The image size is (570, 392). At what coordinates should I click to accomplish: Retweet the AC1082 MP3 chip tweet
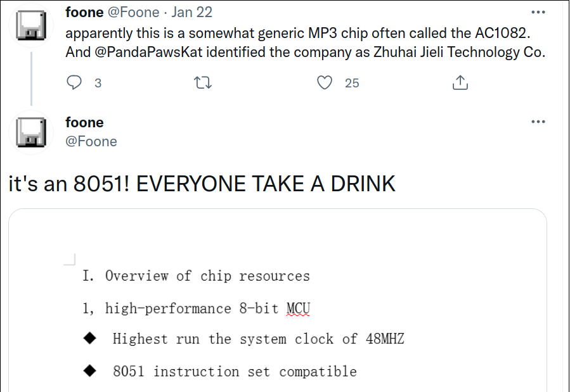coord(203,82)
